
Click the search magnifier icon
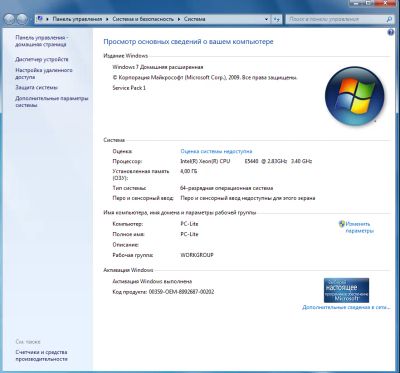pos(389,19)
